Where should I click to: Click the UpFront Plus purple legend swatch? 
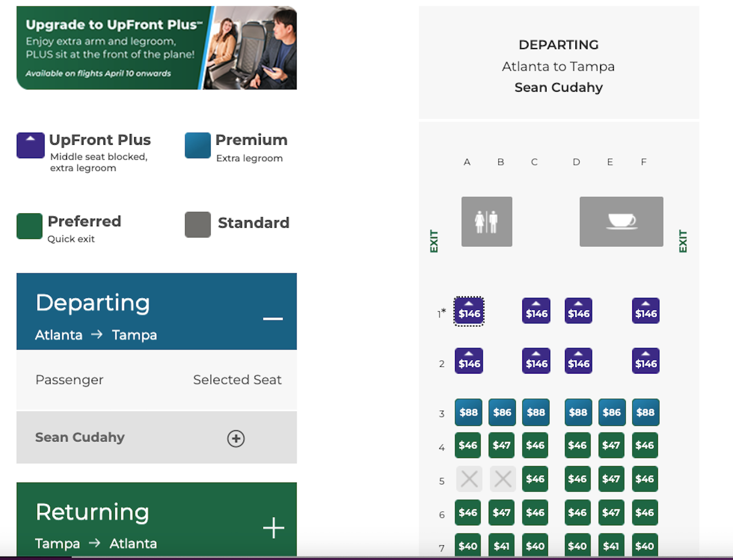(31, 145)
